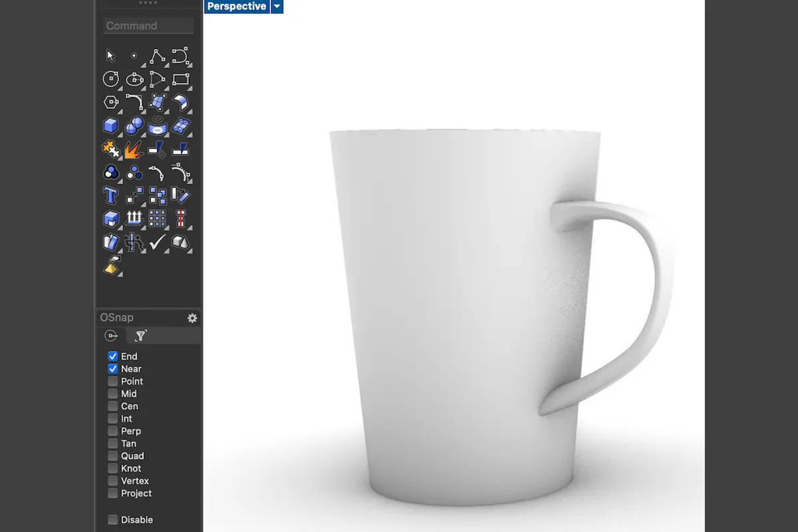Select the arrow pointer selection tool

click(x=110, y=56)
